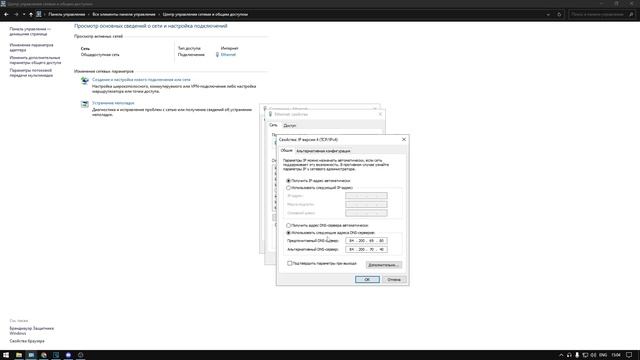Image resolution: width=640 pixels, height=360 pixels.
Task: Click the headphones tray icon
Action: click(569, 355)
